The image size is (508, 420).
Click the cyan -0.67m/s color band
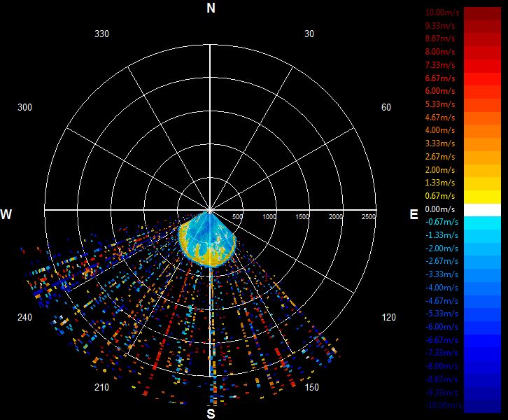tap(482, 223)
